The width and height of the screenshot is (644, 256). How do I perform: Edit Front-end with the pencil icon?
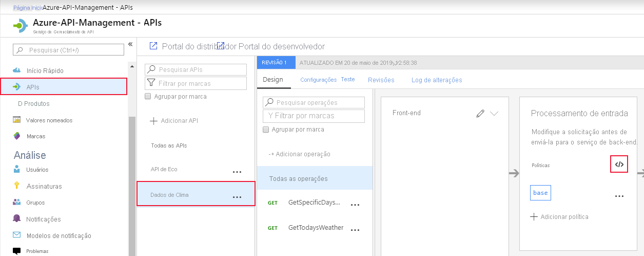[480, 114]
